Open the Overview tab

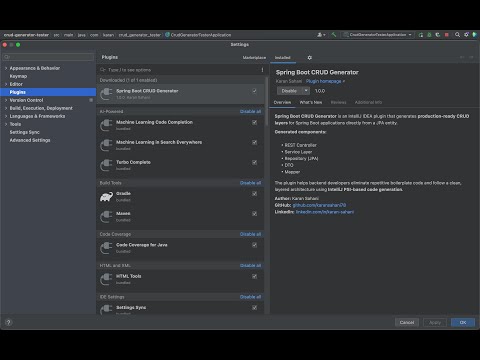click(282, 102)
